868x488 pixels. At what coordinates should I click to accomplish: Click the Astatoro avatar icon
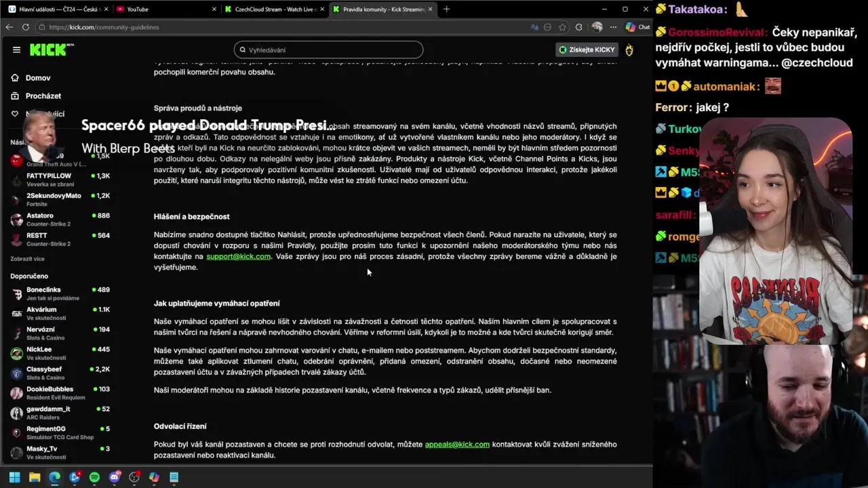click(17, 220)
